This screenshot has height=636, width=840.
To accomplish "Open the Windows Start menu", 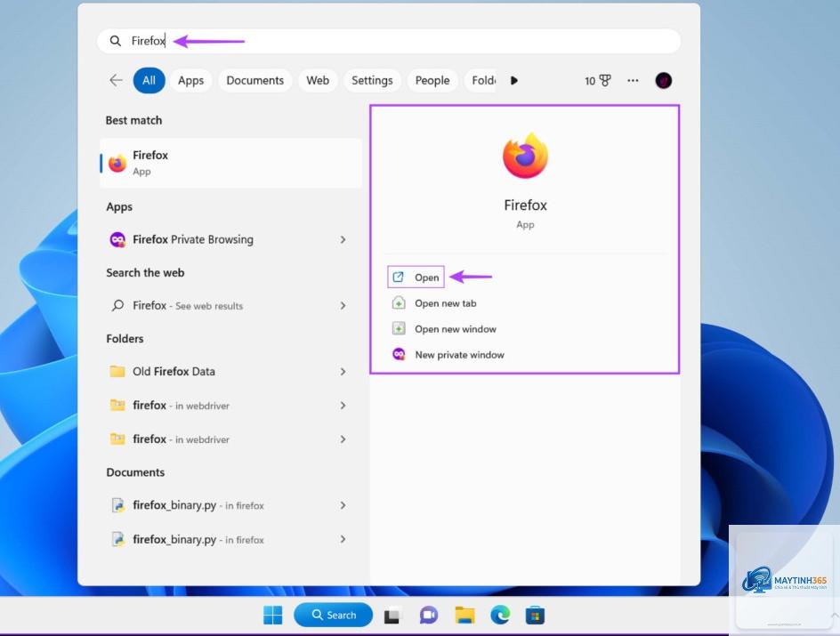I will (272, 616).
